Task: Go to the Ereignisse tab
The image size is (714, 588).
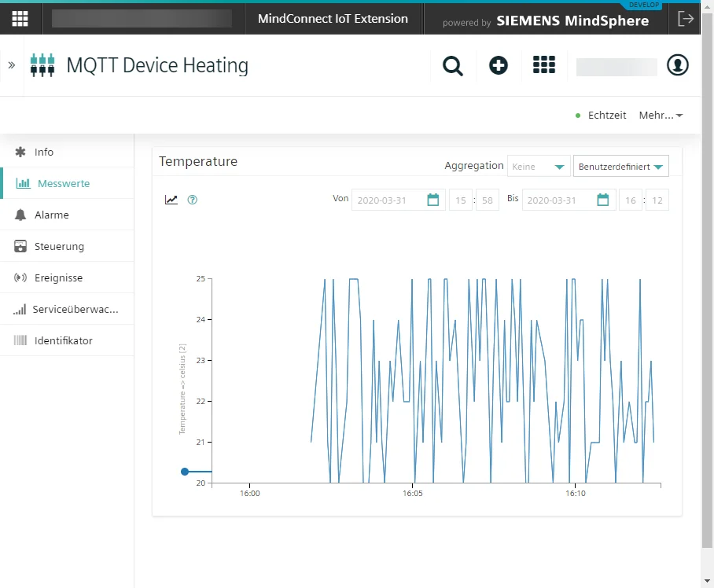Action: click(67, 277)
